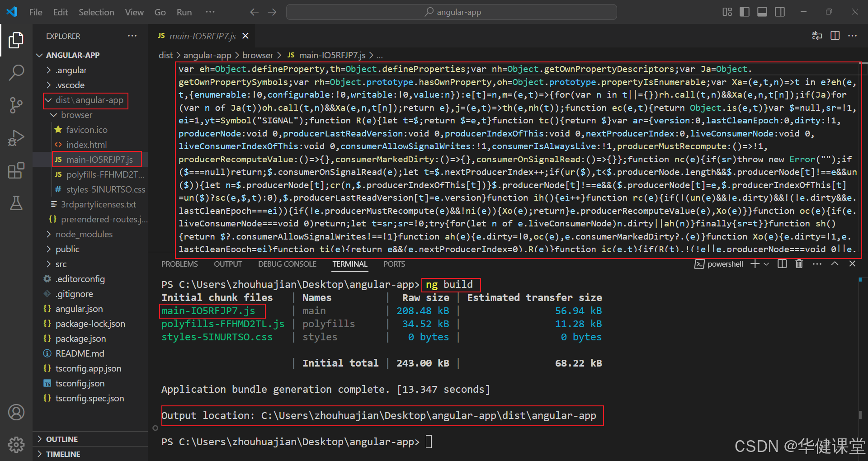Toggle the bottom Panel visibility
Image resolution: width=868 pixels, height=461 pixels.
point(762,12)
